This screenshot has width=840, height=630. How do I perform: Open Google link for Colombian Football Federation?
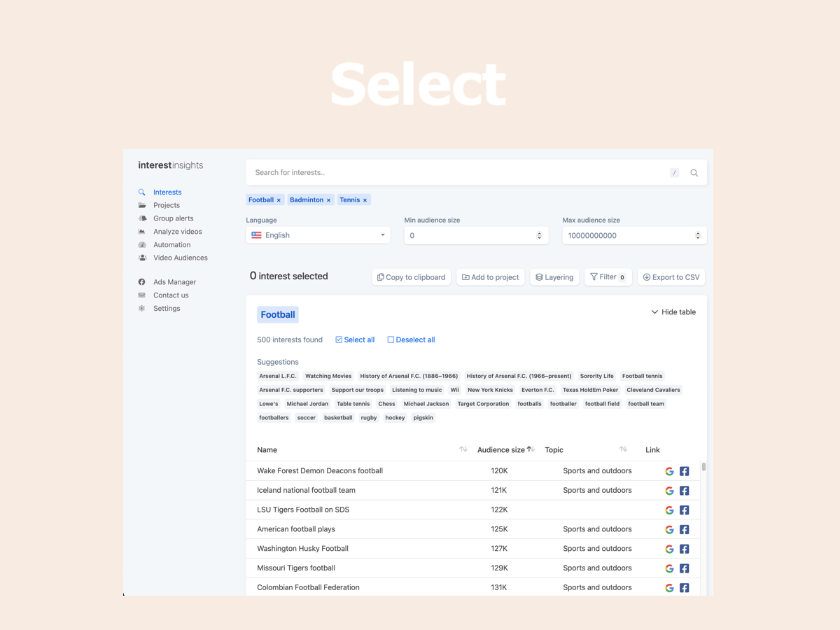[x=669, y=588]
